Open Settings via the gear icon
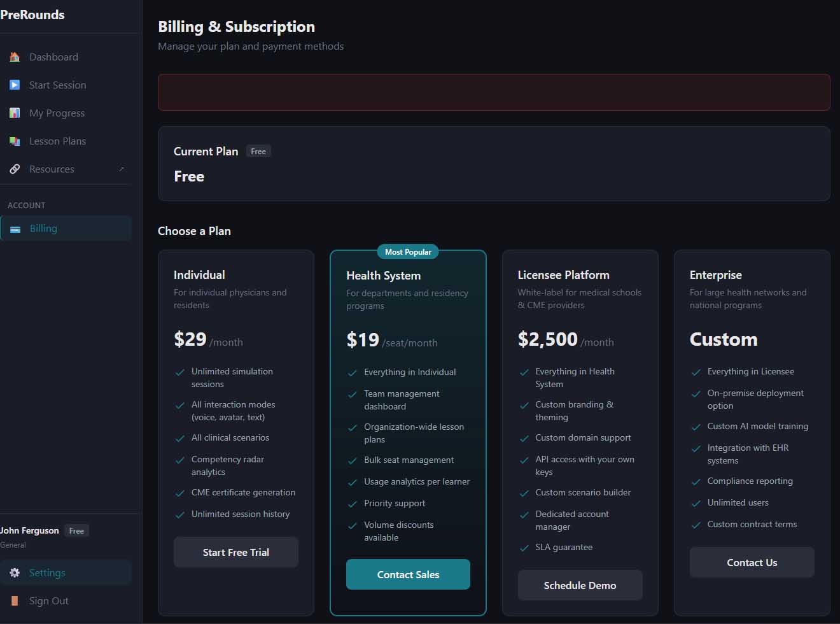The width and height of the screenshot is (840, 624). [x=14, y=572]
